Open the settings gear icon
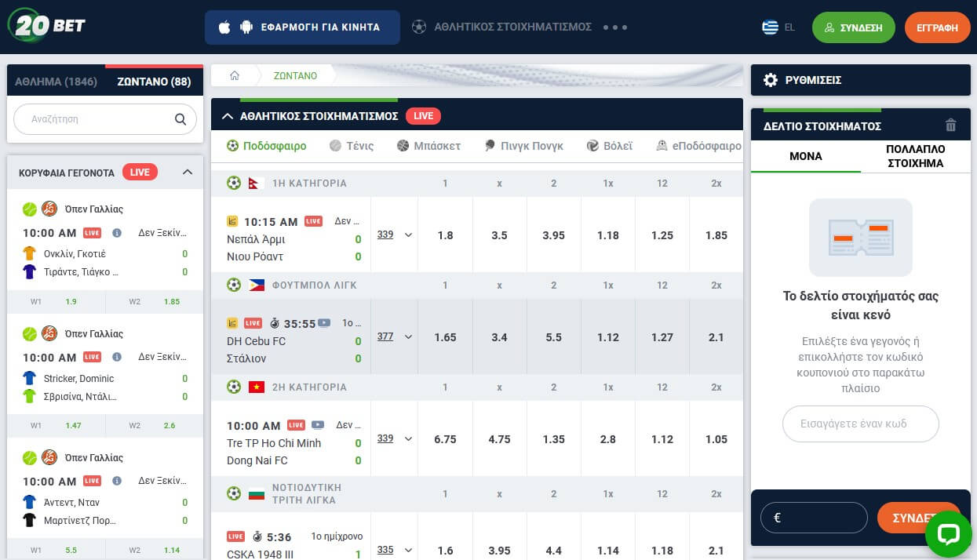977x560 pixels. 771,80
